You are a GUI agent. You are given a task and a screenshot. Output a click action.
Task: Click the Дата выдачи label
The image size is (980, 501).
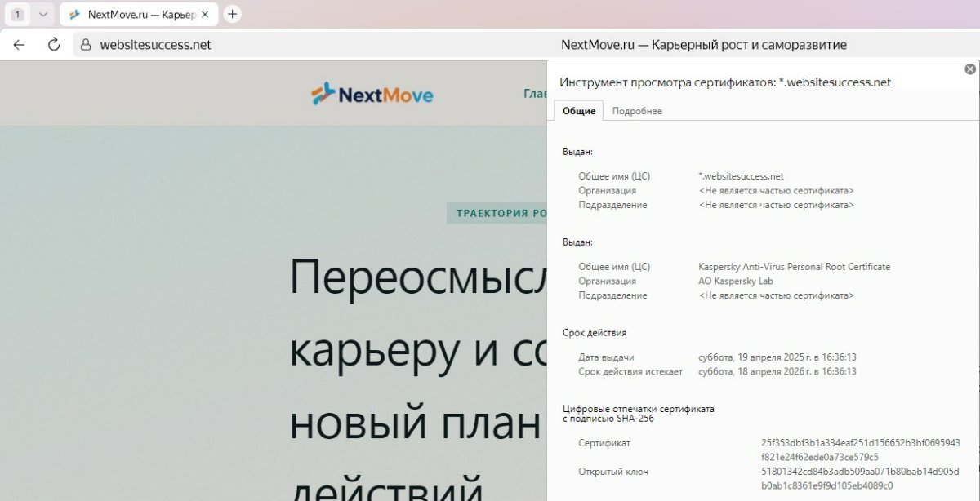tap(606, 357)
